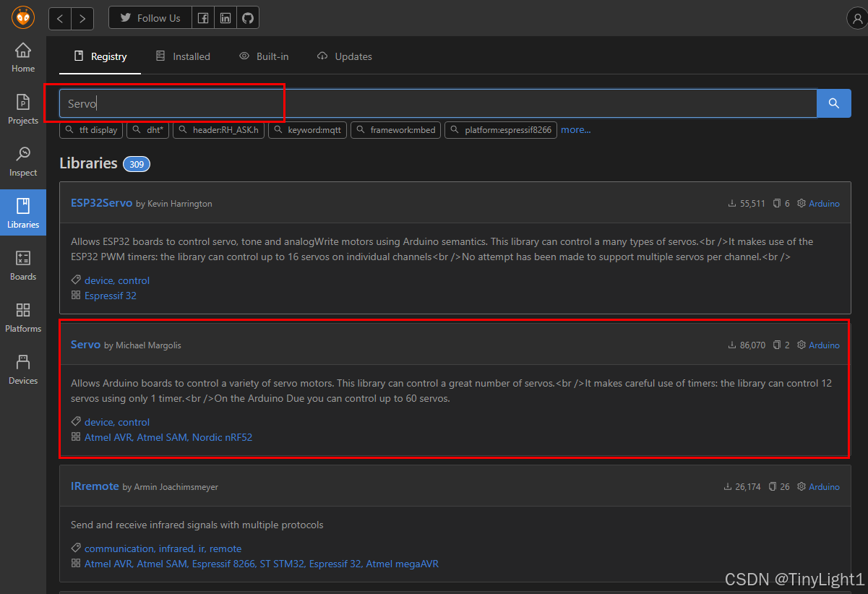Open Projects in the sidebar
This screenshot has width=868, height=594.
point(23,110)
